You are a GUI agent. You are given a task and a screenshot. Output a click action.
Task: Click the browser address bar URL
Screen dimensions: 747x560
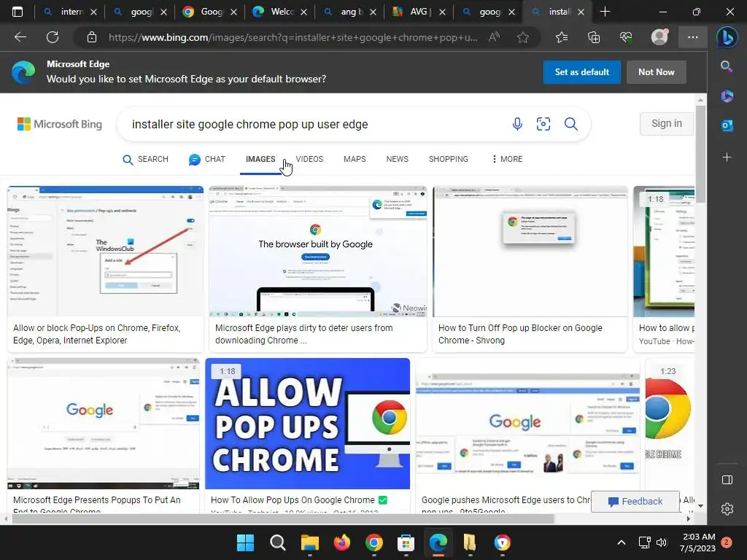pos(293,37)
